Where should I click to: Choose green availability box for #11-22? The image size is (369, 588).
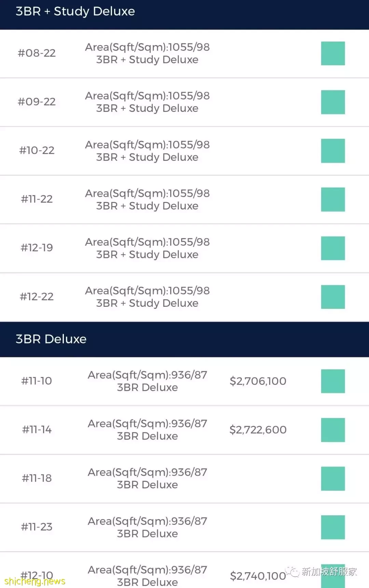333,199
